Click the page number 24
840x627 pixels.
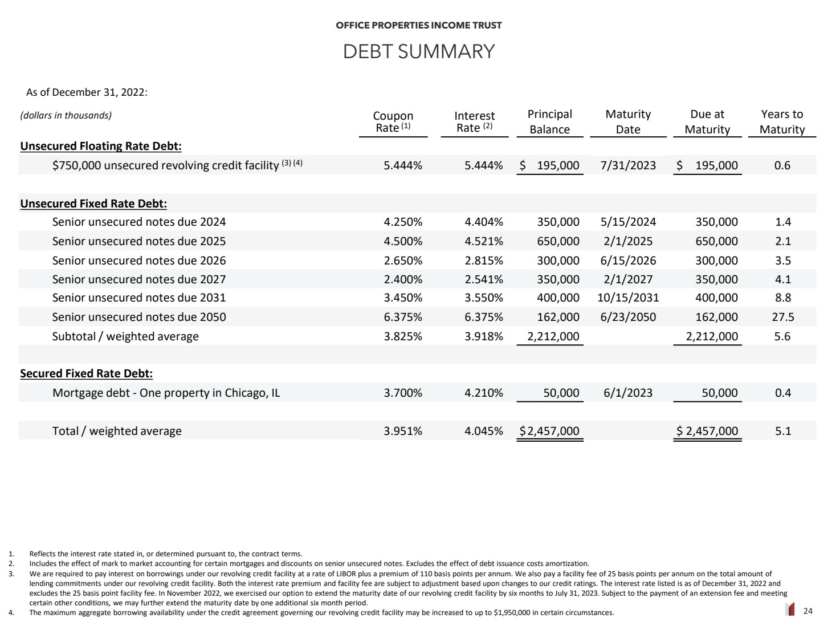tap(808, 611)
